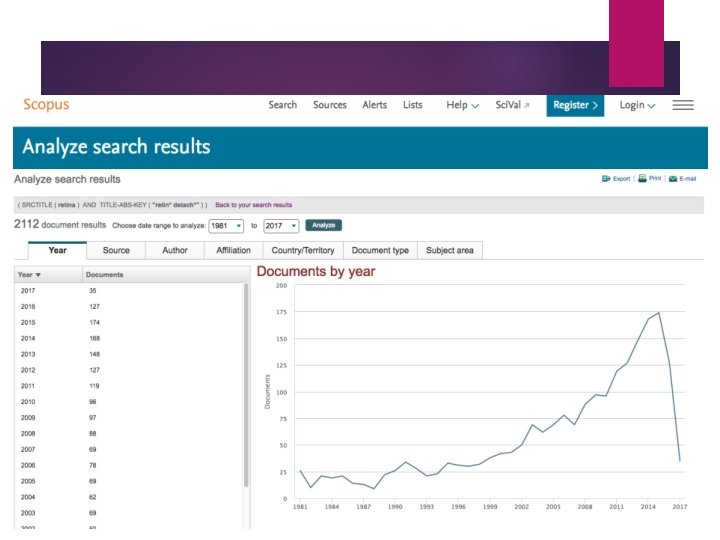Click Back to your search results link
The image size is (720, 540).
point(253,205)
